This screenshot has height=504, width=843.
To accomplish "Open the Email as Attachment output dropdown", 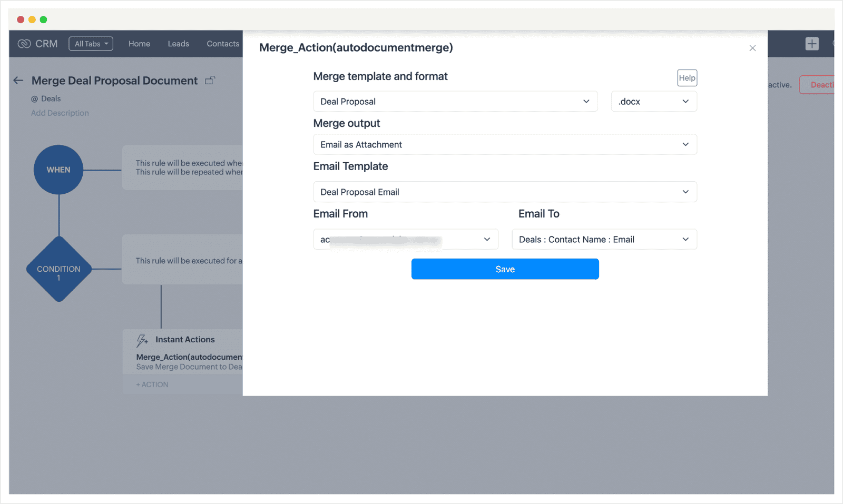I will click(505, 144).
